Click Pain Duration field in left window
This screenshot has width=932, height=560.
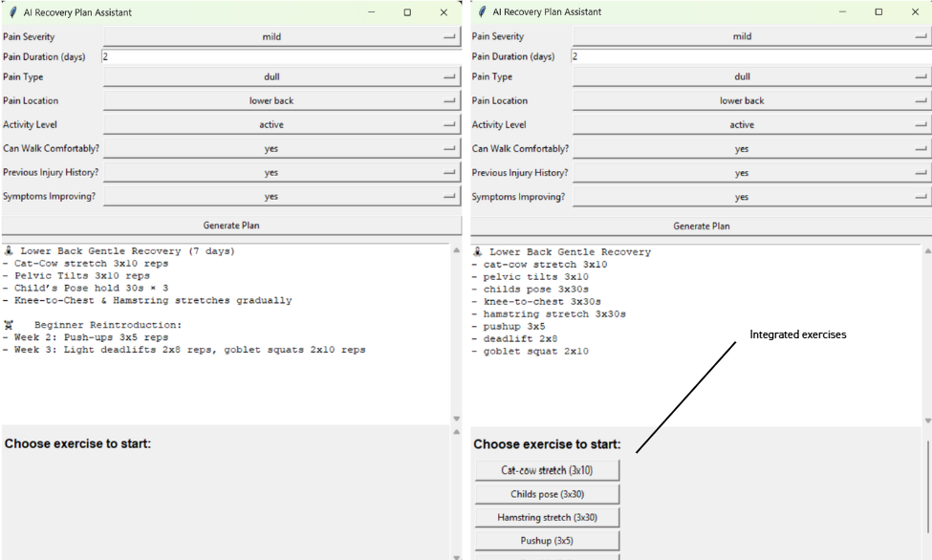(x=282, y=56)
